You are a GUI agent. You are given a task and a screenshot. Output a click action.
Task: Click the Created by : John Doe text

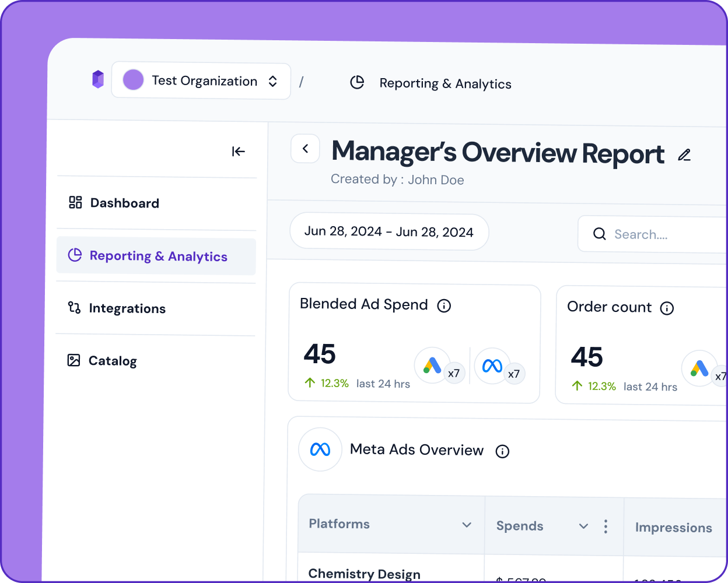click(397, 180)
